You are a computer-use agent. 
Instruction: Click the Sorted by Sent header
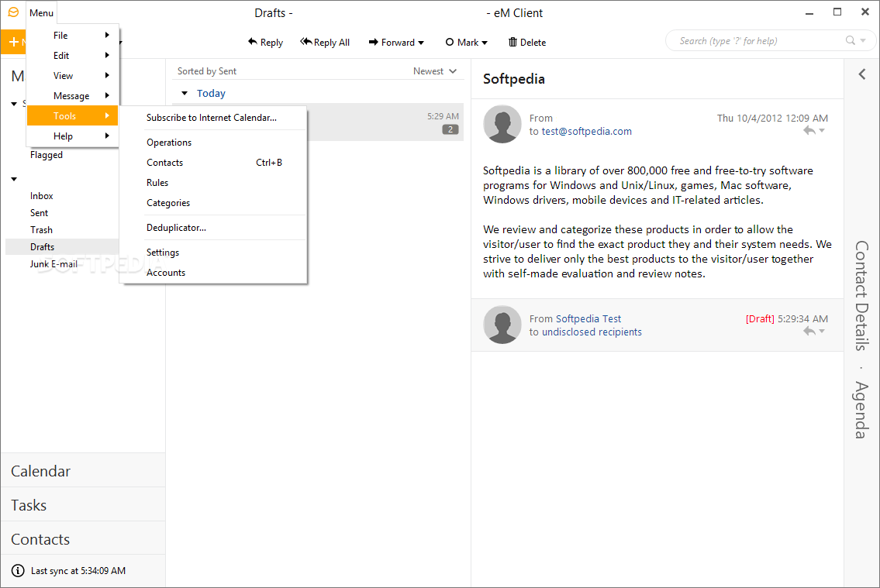(x=206, y=71)
